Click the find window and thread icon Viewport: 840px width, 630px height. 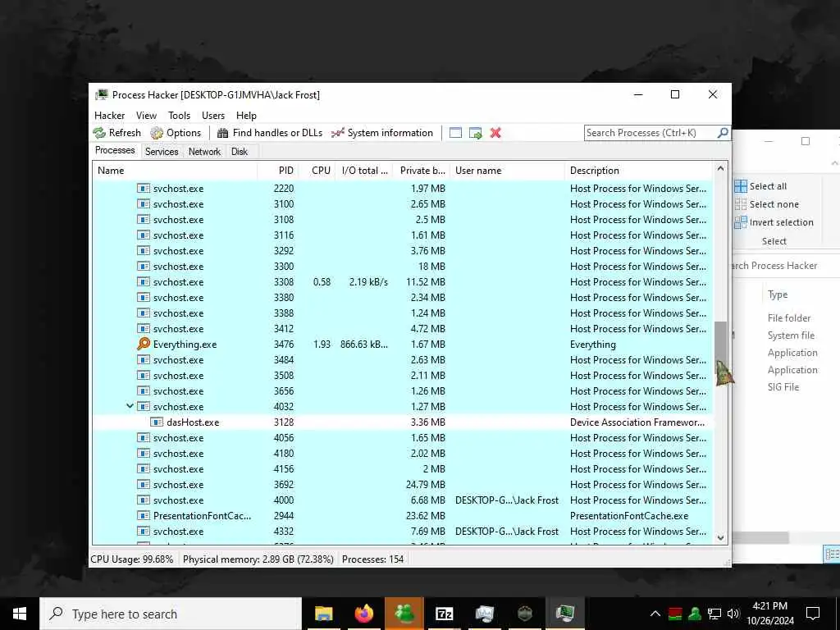(475, 133)
